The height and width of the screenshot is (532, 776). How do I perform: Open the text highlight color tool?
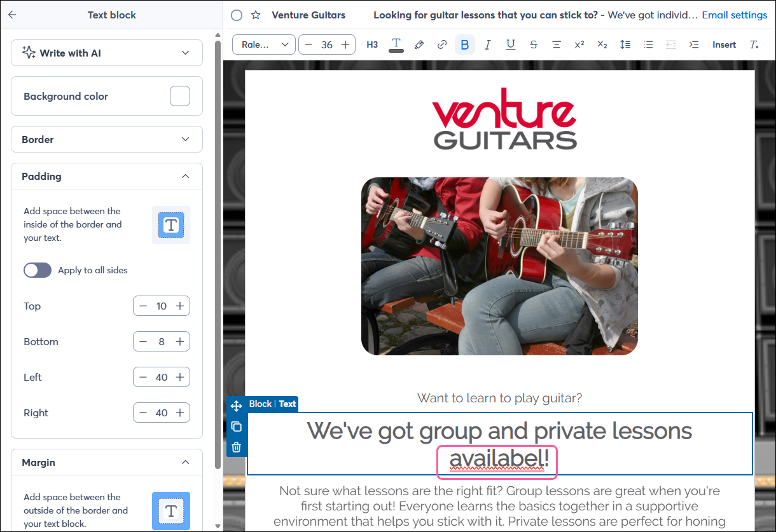point(419,44)
